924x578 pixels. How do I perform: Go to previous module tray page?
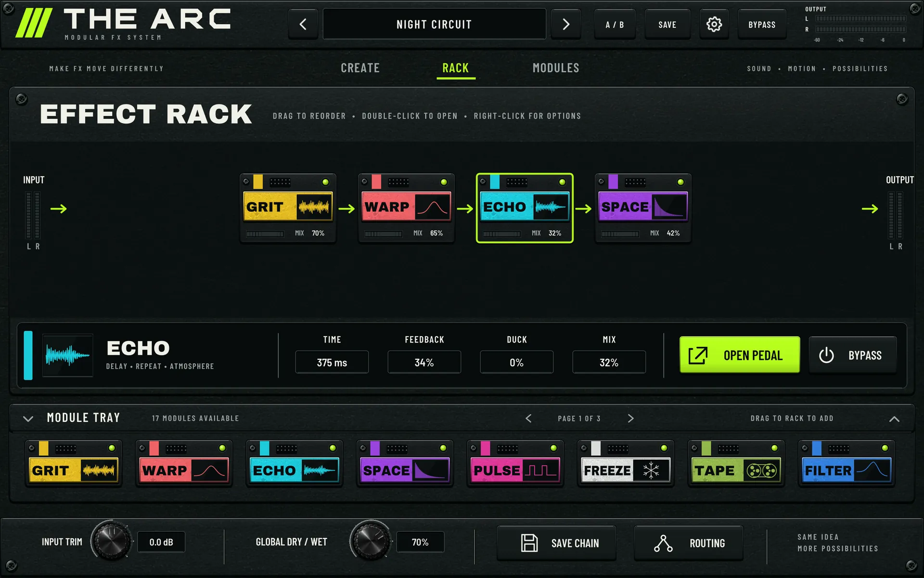point(528,419)
